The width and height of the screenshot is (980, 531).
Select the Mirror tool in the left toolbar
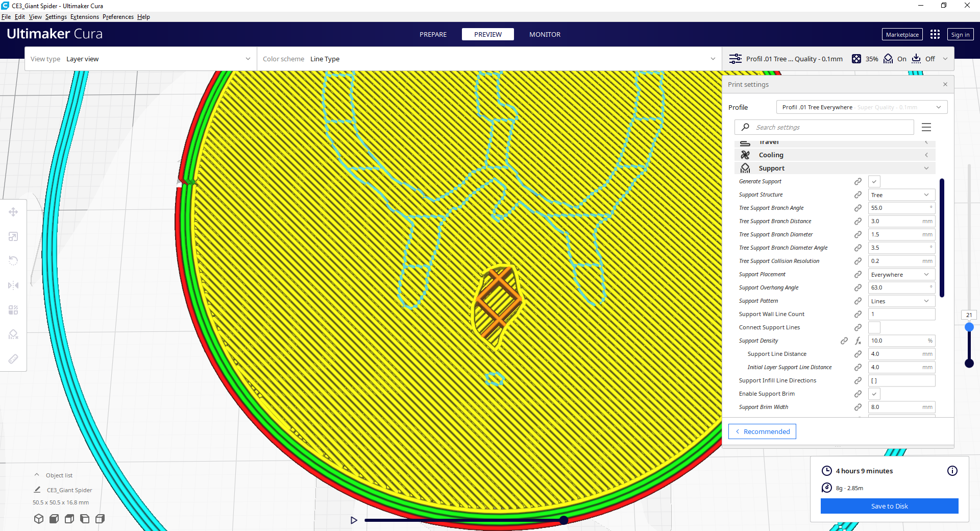coord(13,285)
